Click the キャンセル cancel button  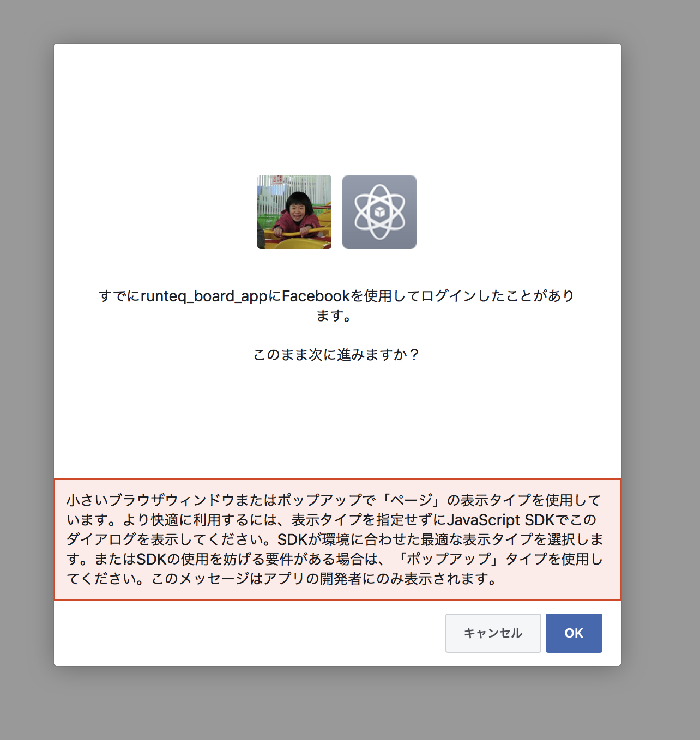pyautogui.click(x=493, y=633)
